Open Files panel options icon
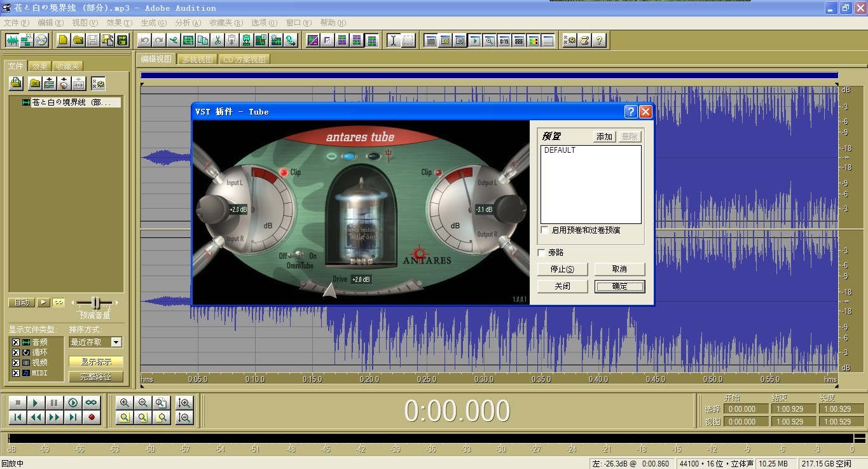This screenshot has height=469, width=868. (x=98, y=83)
